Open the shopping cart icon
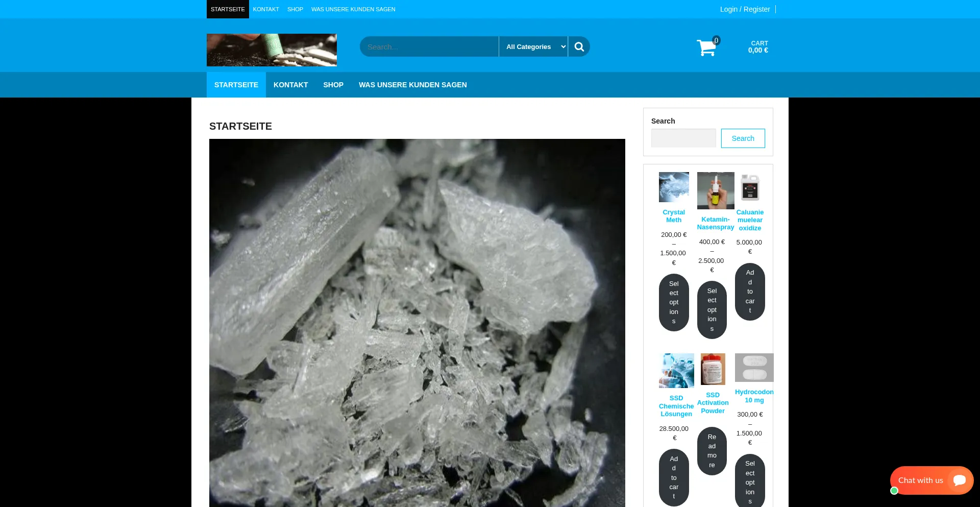Viewport: 980px width, 507px height. [x=706, y=47]
